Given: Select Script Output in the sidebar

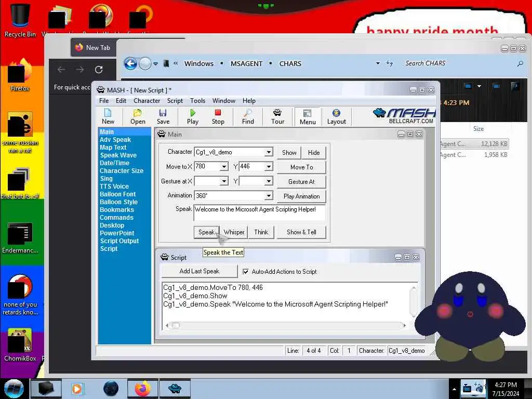Looking at the screenshot, I should [x=119, y=241].
